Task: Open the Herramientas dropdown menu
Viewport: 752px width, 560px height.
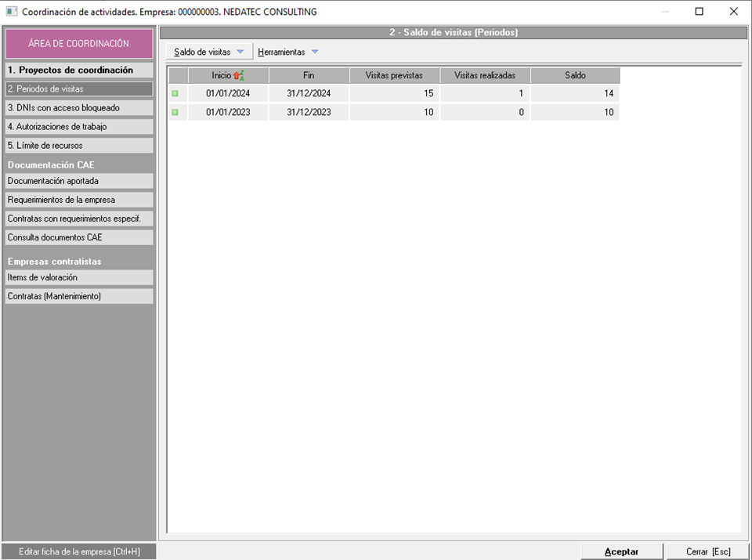Action: (x=288, y=52)
